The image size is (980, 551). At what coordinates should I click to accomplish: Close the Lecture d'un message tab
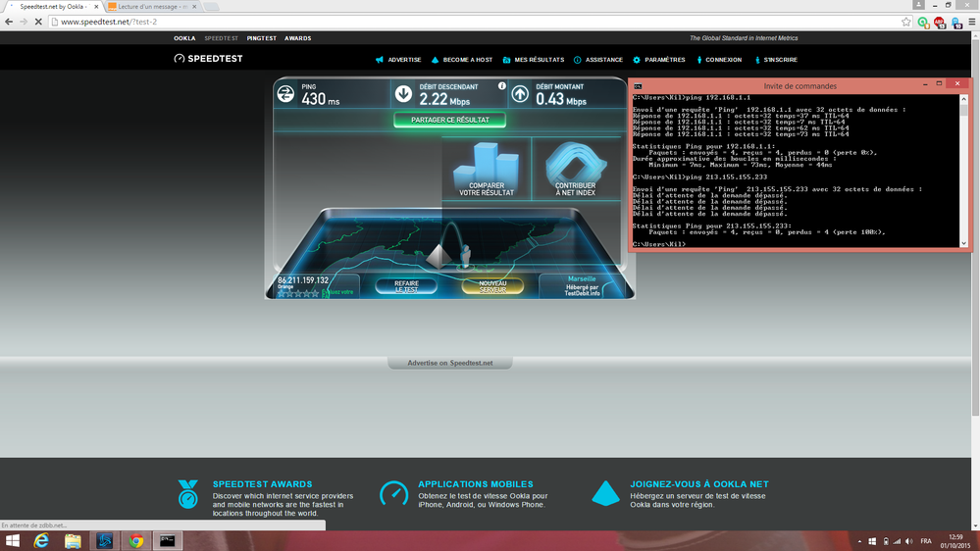pyautogui.click(x=194, y=6)
